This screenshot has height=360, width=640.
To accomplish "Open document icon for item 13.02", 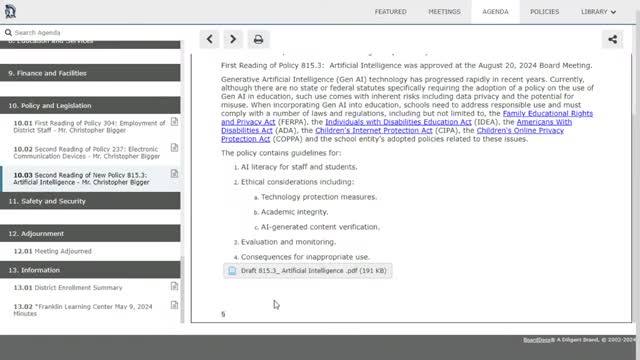I will pos(174,305).
